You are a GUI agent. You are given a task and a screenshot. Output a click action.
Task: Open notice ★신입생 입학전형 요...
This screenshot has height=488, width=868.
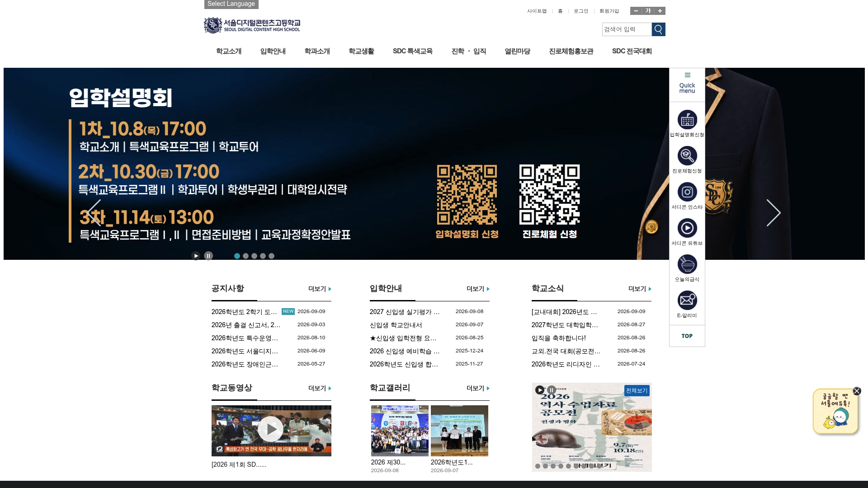[403, 338]
